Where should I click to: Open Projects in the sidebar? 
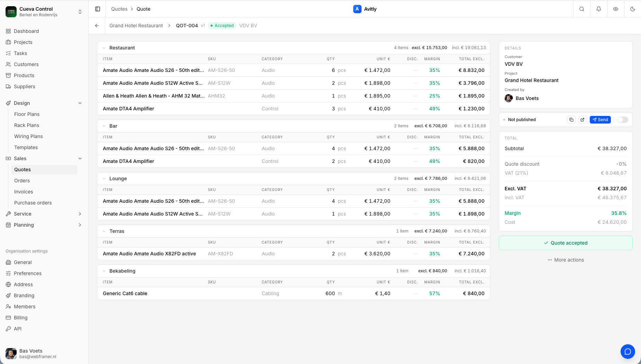coord(23,42)
